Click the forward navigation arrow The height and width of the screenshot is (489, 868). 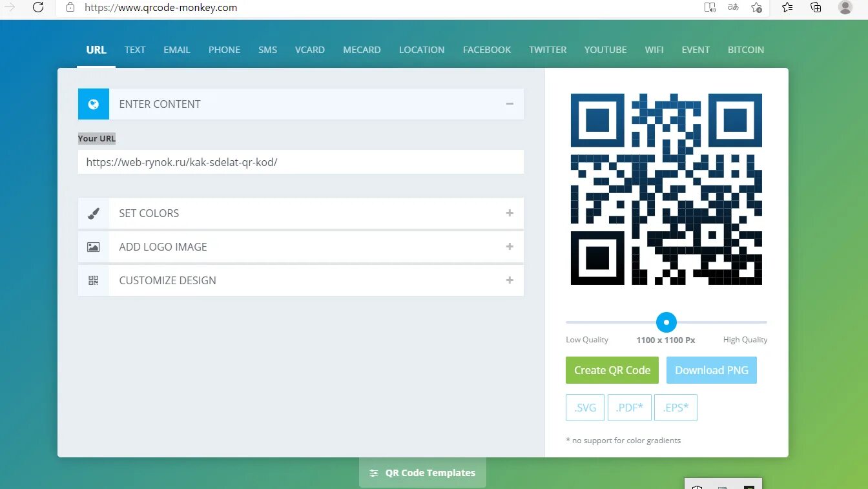point(10,7)
